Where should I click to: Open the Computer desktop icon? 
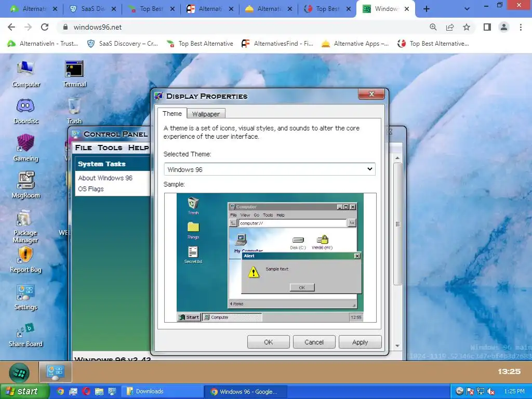[26, 74]
